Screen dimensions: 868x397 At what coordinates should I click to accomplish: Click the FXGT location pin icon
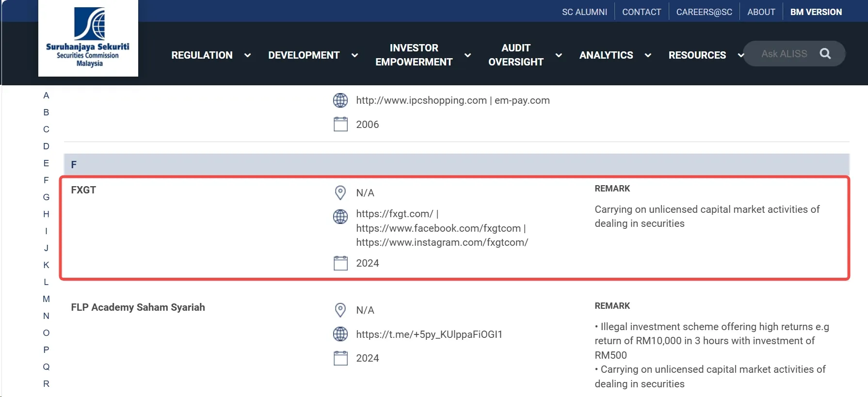[x=340, y=193]
